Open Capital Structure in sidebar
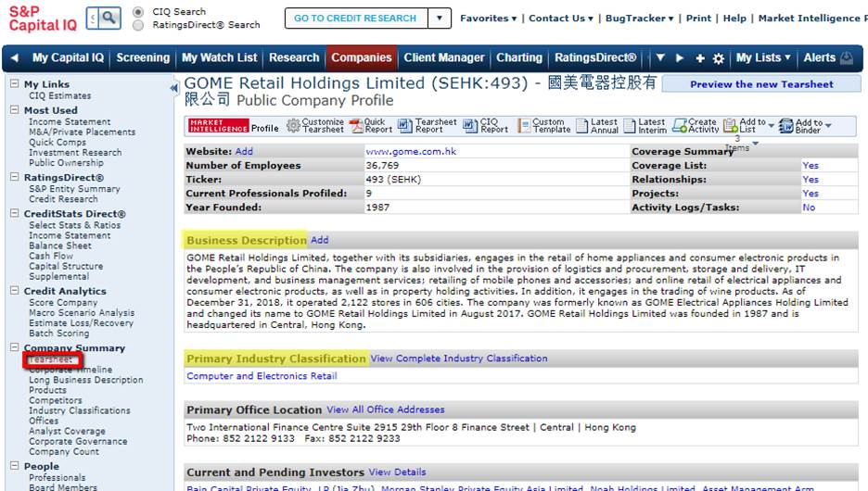The width and height of the screenshot is (868, 491). 66,266
